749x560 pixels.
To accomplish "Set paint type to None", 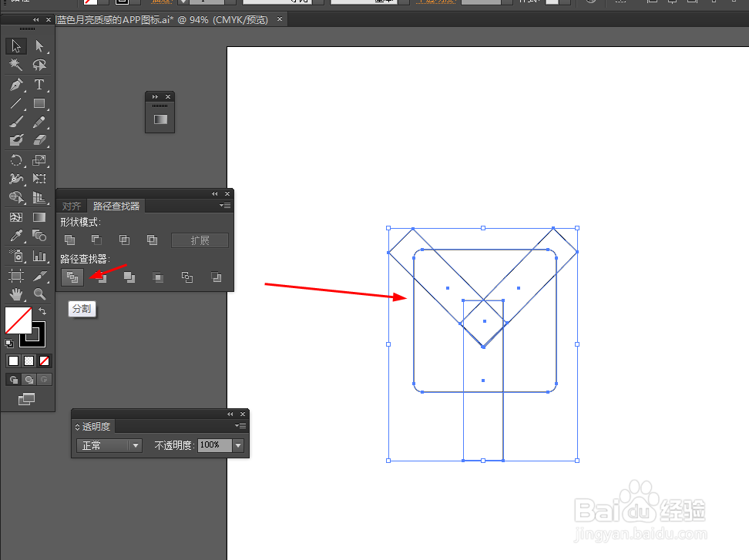I will [x=45, y=361].
